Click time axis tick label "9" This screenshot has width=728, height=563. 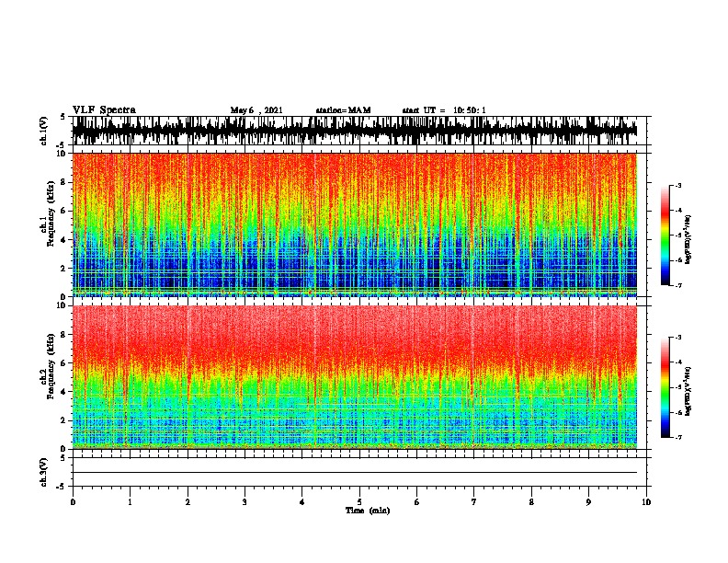tap(588, 502)
